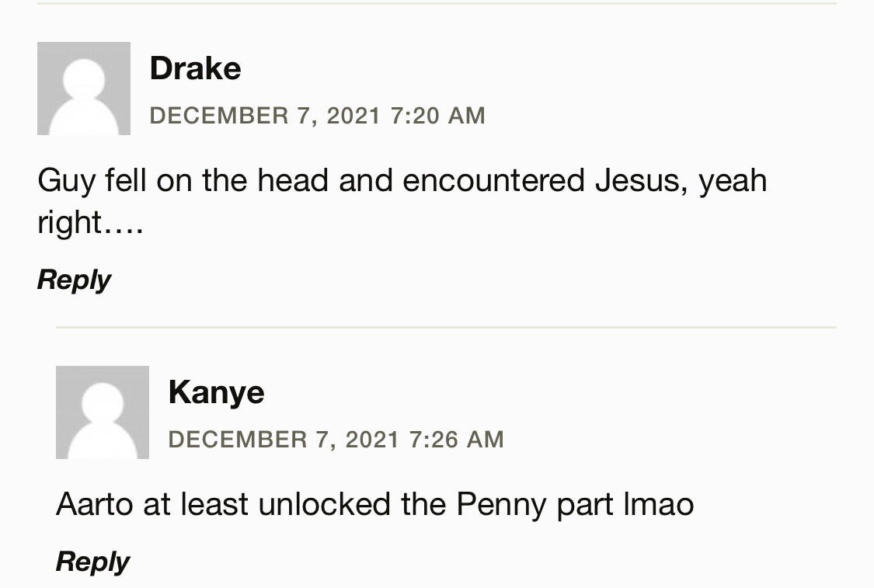The height and width of the screenshot is (588, 874).
Task: Open the Kanye commenter name
Action: pos(216,392)
